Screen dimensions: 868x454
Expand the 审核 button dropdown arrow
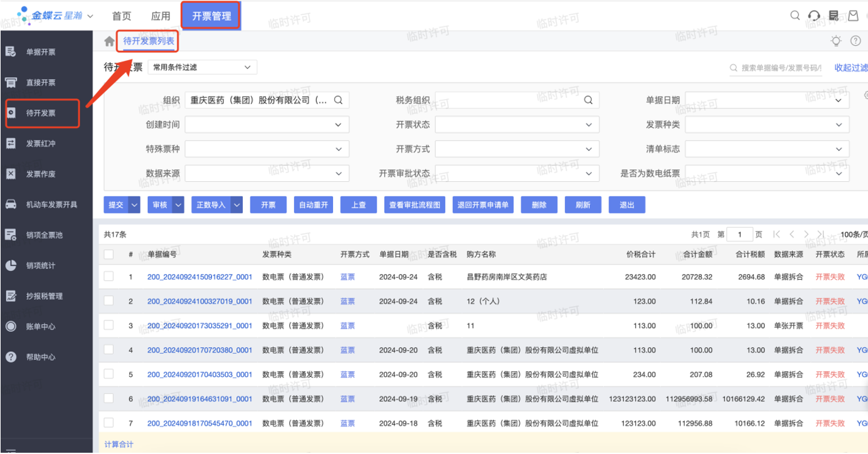(178, 205)
